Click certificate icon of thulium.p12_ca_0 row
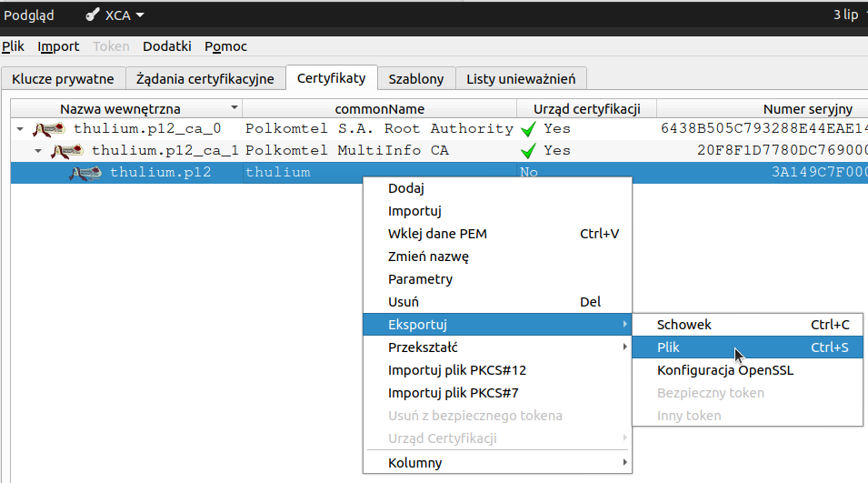The height and width of the screenshot is (483, 868). (x=49, y=129)
